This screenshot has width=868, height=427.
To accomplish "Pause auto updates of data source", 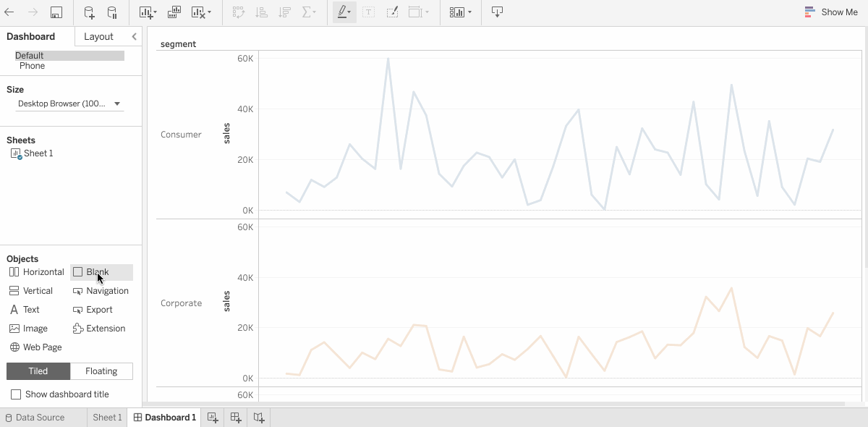I will point(112,12).
